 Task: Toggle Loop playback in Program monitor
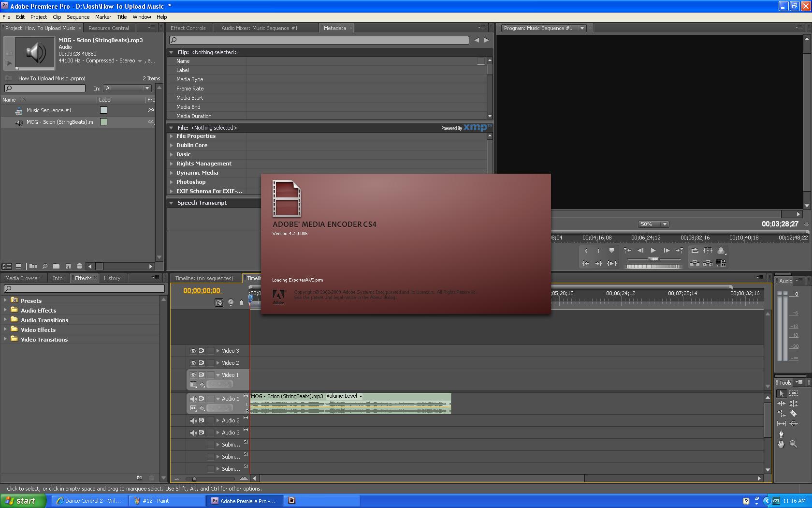point(695,251)
